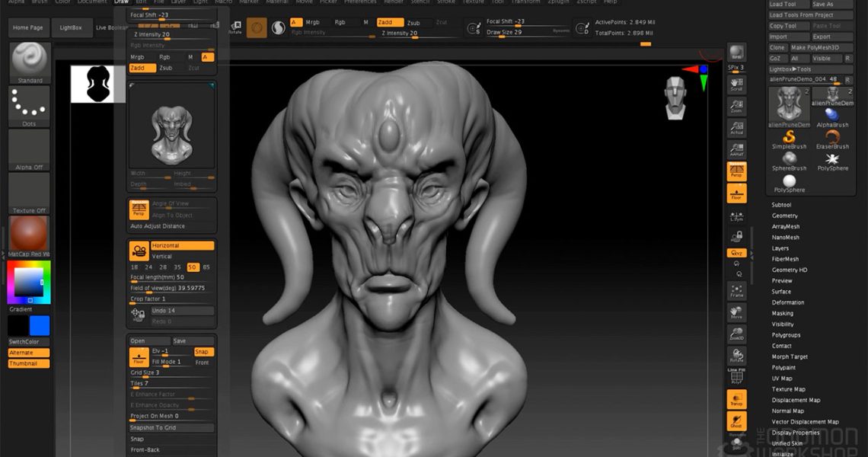Expand the Deformation subpalette

click(787, 302)
